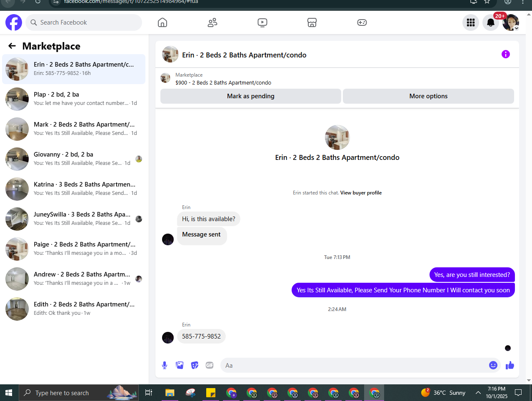Click Giovanny's read receipt avatar
Image resolution: width=532 pixels, height=401 pixels.
(139, 159)
